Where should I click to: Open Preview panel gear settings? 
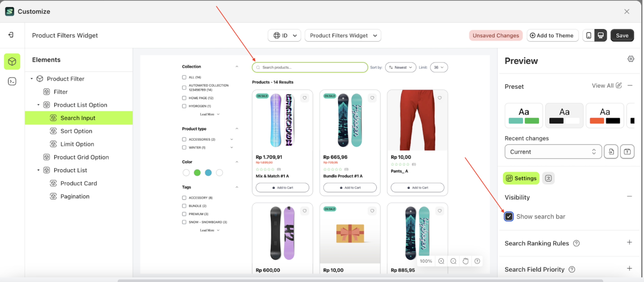tap(631, 59)
